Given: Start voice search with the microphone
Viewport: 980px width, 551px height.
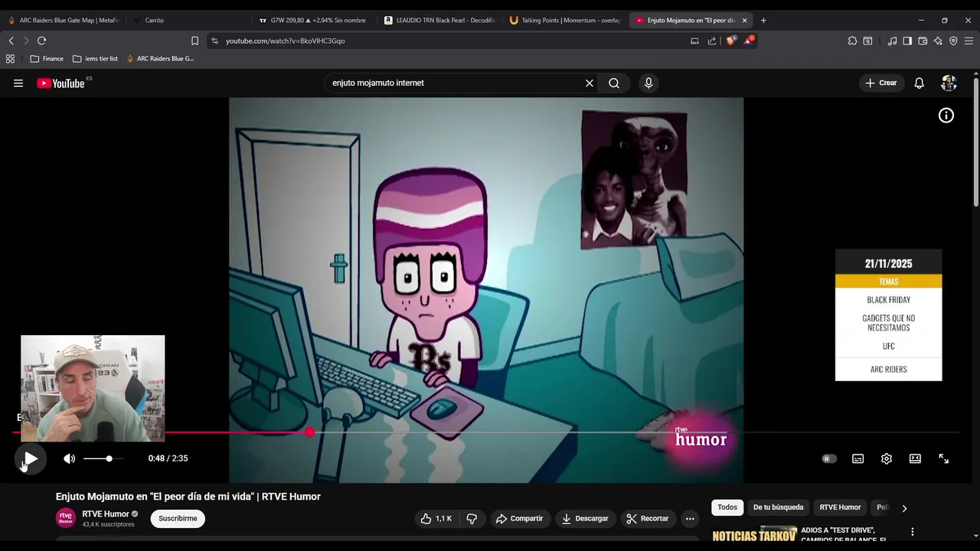Looking at the screenshot, I should click(x=648, y=83).
